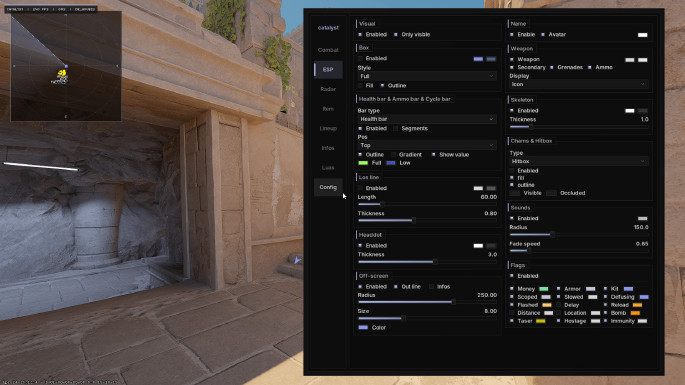The height and width of the screenshot is (385, 685).
Task: Toggle the Headdot Enabled checkbox
Action: (x=360, y=246)
